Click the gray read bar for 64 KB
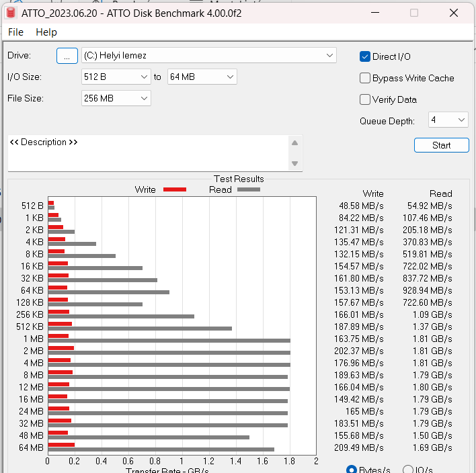This screenshot has height=473, width=476. point(109,292)
